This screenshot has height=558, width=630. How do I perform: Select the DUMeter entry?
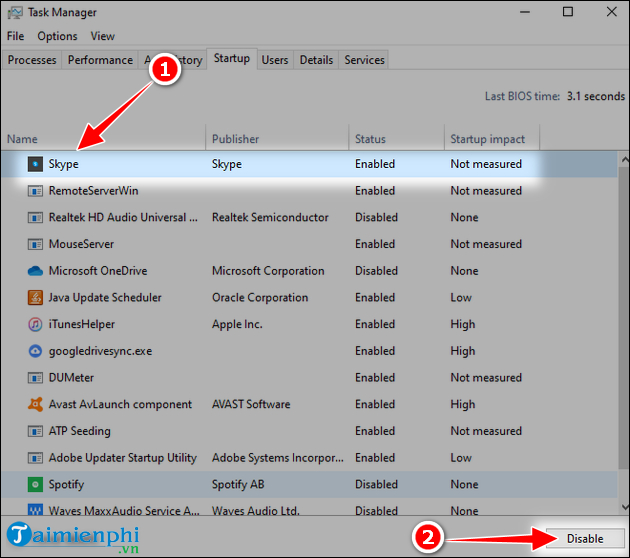click(71, 378)
